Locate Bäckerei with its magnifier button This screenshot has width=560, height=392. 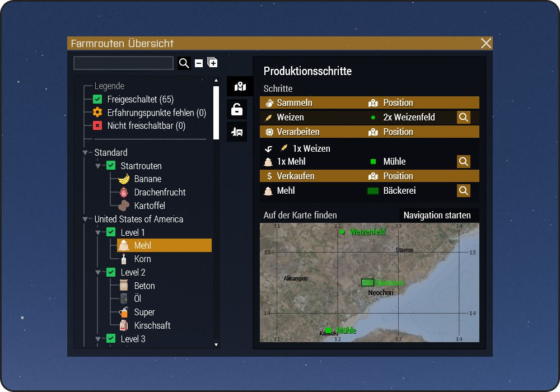tap(464, 190)
